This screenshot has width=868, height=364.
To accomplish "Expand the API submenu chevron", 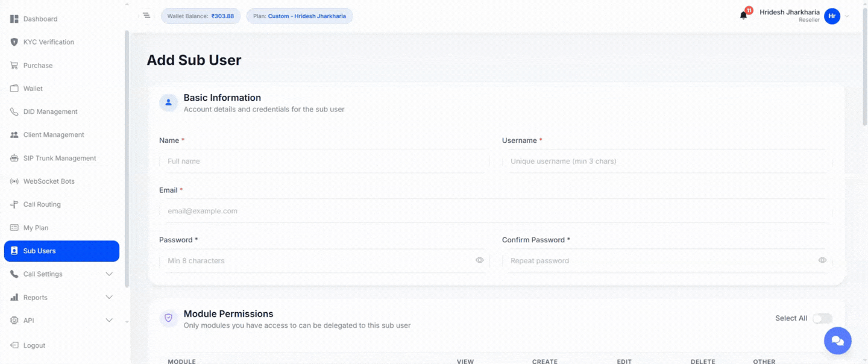I will 109,321.
